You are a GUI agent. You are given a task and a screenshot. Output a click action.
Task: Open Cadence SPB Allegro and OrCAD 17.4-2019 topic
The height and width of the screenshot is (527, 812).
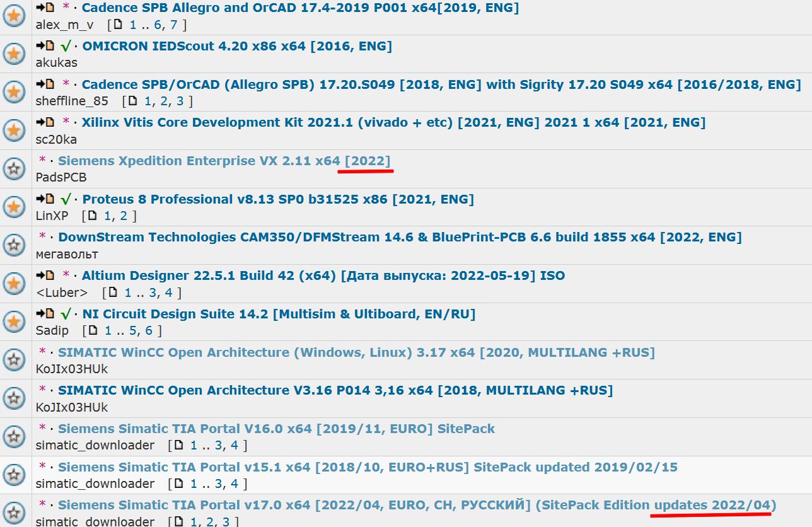tap(300, 8)
